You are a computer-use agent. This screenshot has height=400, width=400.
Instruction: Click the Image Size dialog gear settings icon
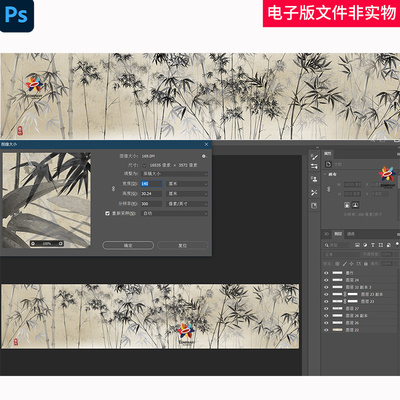204,156
